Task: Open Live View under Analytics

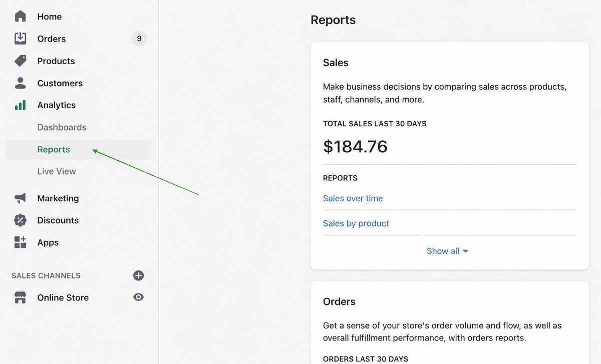Action: tap(57, 171)
